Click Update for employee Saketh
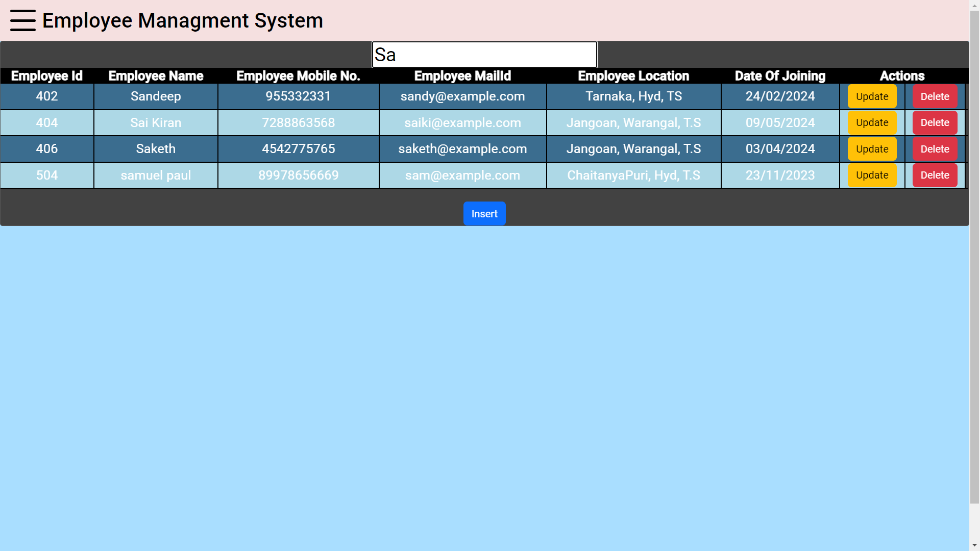Viewport: 980px width, 551px height. [872, 149]
